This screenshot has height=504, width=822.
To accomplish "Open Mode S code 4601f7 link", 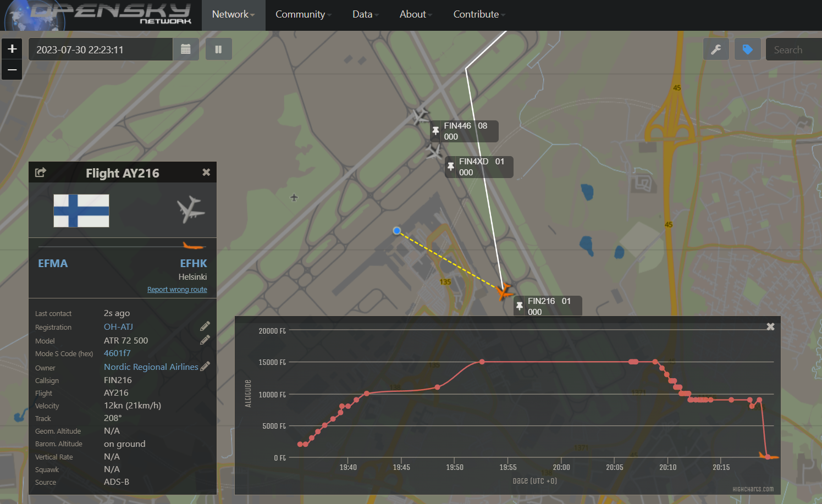I will (x=117, y=353).
